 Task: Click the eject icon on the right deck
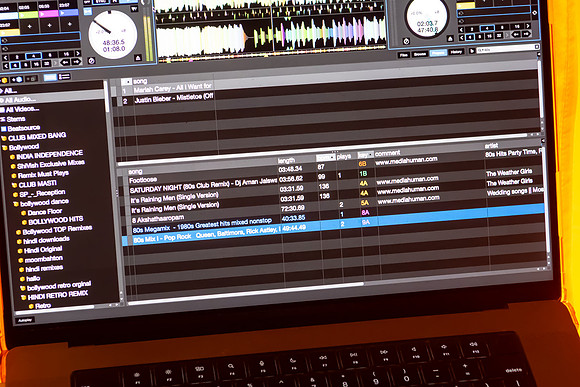[450, 38]
